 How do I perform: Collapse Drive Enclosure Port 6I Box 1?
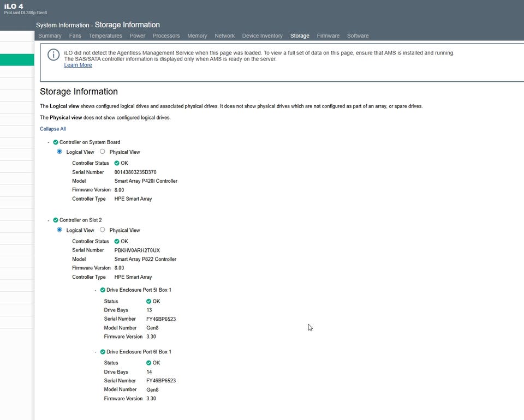[96, 352]
